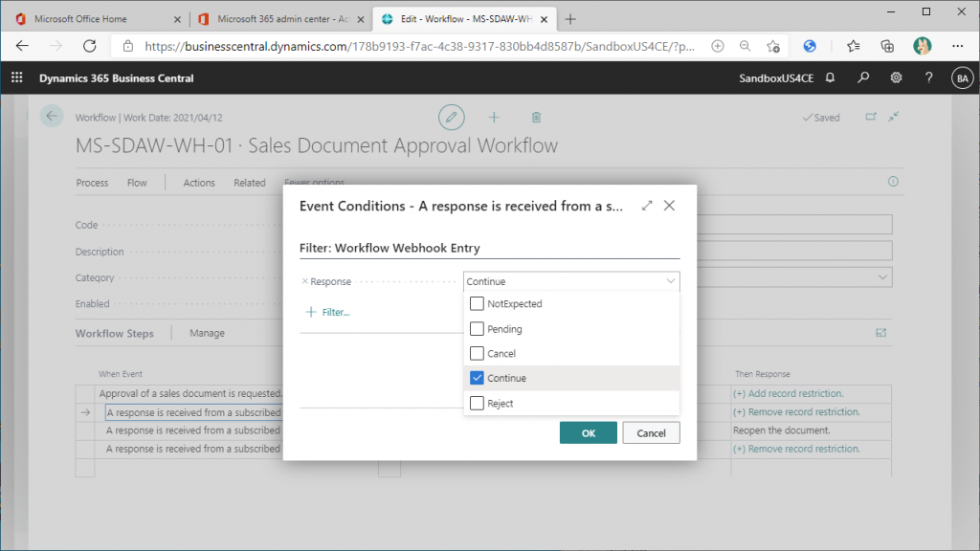Delete the workflow with trash icon

pyautogui.click(x=536, y=118)
